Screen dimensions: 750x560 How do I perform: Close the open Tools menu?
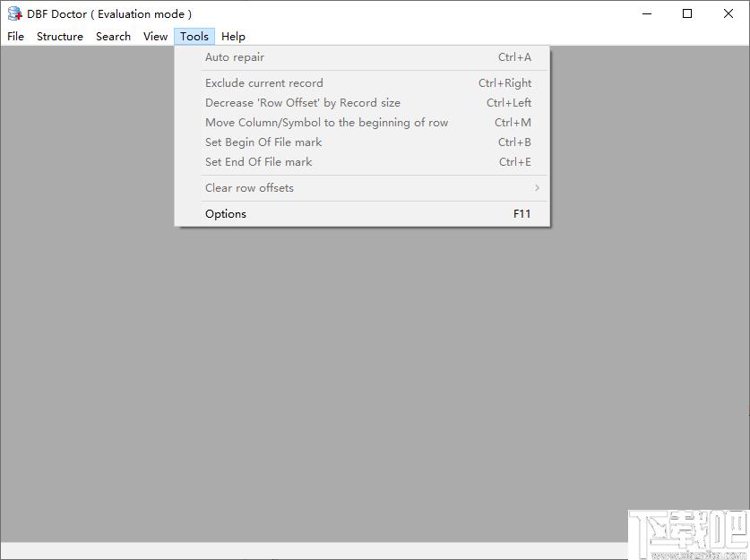pyautogui.click(x=194, y=37)
